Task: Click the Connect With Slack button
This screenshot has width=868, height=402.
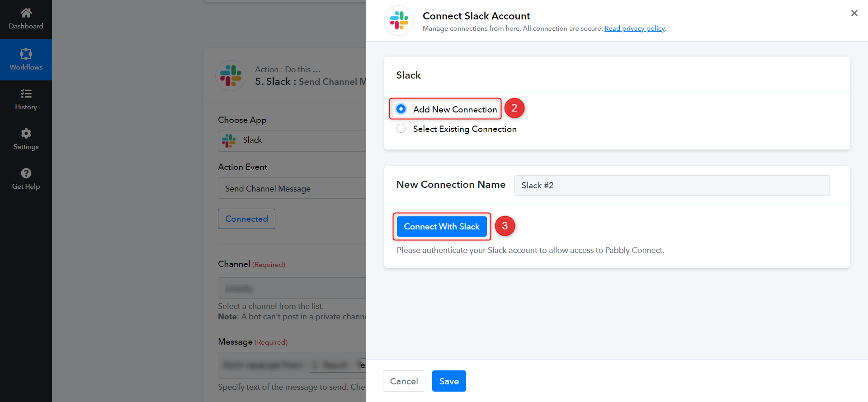Action: [442, 226]
